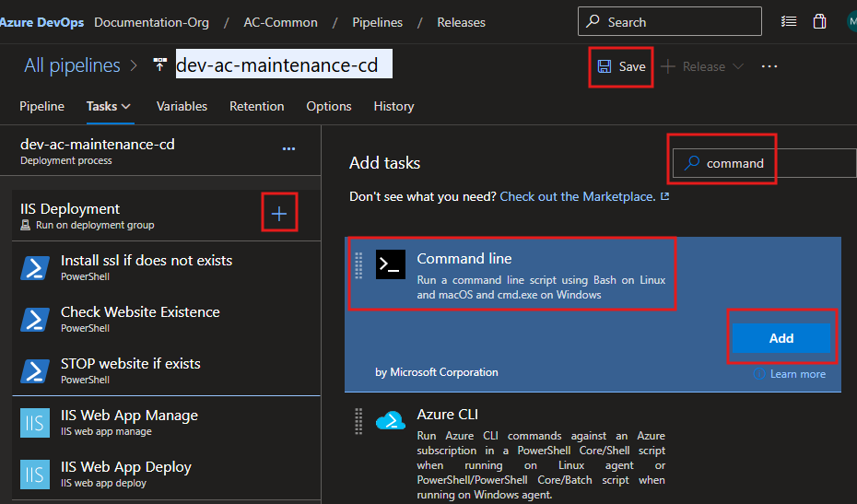Click IIS icon of Web App Manage

pyautogui.click(x=34, y=423)
